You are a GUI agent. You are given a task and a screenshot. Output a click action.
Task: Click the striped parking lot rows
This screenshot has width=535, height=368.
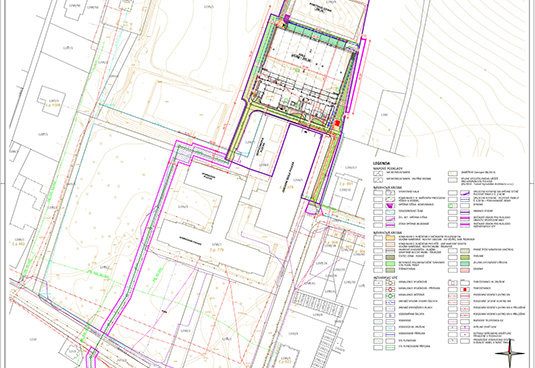(319, 304)
